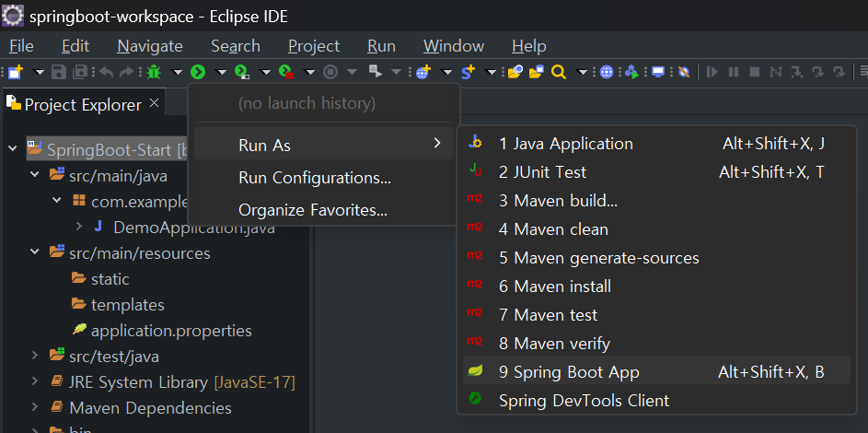Select Spring DevTools Client option
Screen dimensions: 868x433
[656, 401]
